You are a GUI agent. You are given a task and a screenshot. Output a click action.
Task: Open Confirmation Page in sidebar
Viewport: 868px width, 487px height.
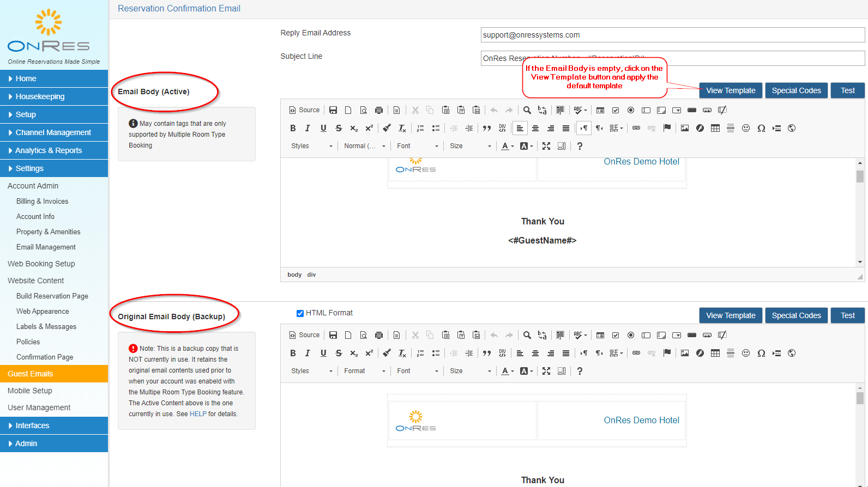pos(45,357)
